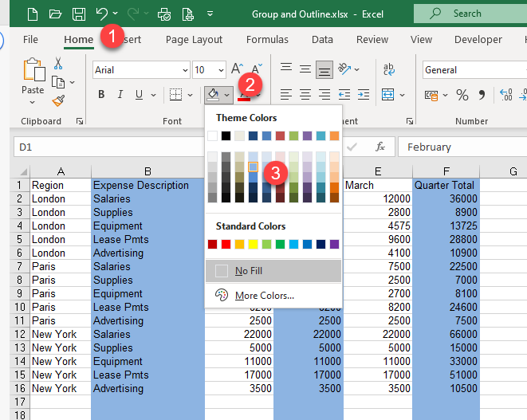Switch to the Formulas tab
527x420 pixels.
[267, 39]
